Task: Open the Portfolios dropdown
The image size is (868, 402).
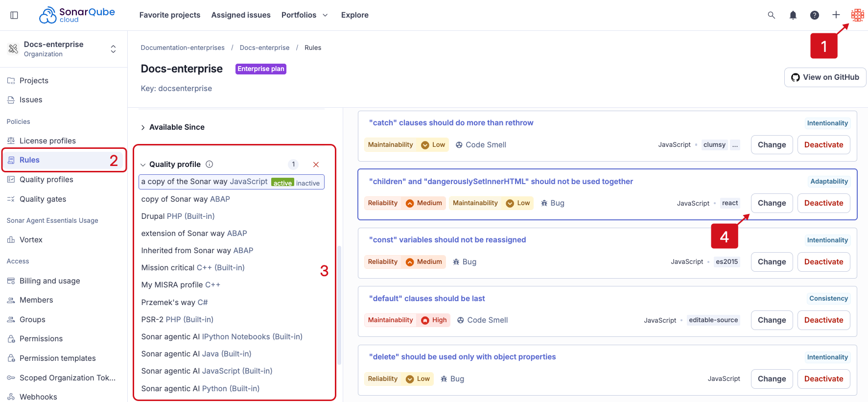Action: coord(305,15)
